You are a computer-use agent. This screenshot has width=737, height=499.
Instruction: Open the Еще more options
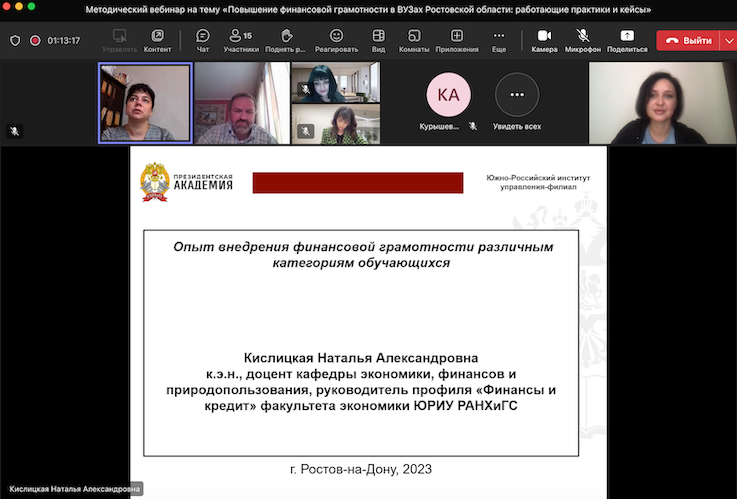(499, 40)
